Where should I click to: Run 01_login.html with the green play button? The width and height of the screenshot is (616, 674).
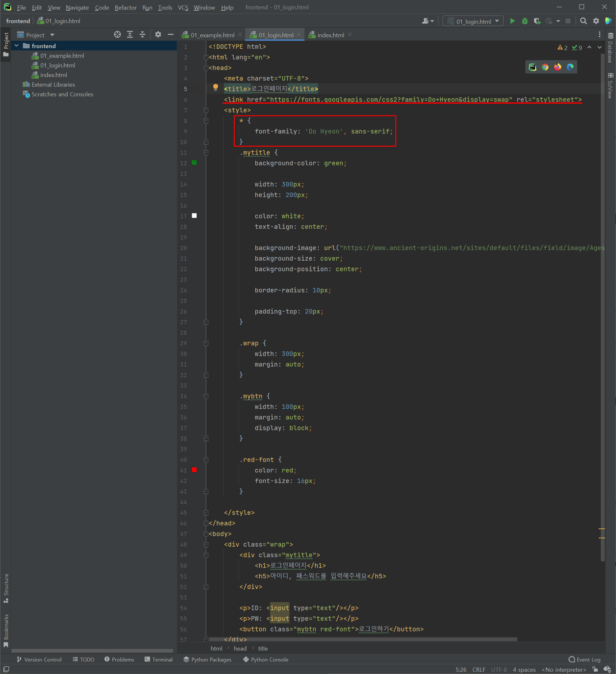tap(512, 21)
